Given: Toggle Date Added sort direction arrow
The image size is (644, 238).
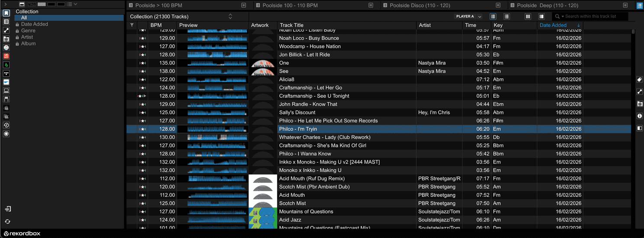Looking at the screenshot, I should [x=579, y=26].
